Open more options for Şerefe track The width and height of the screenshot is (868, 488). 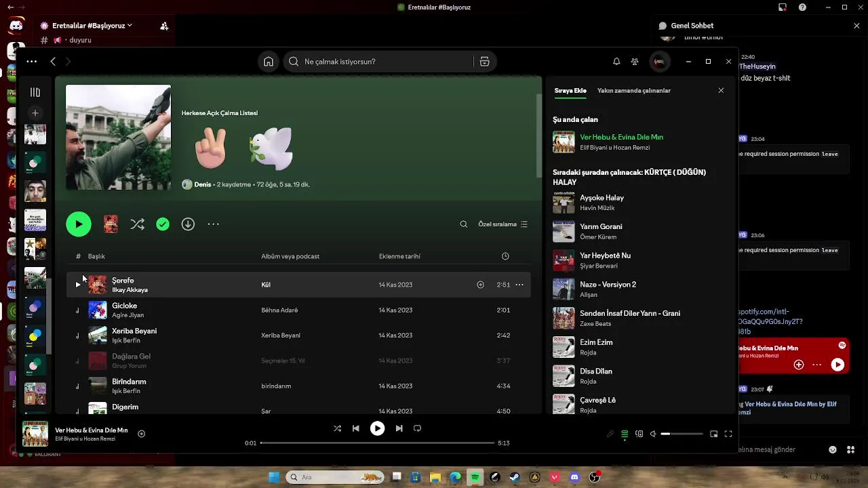coord(519,285)
